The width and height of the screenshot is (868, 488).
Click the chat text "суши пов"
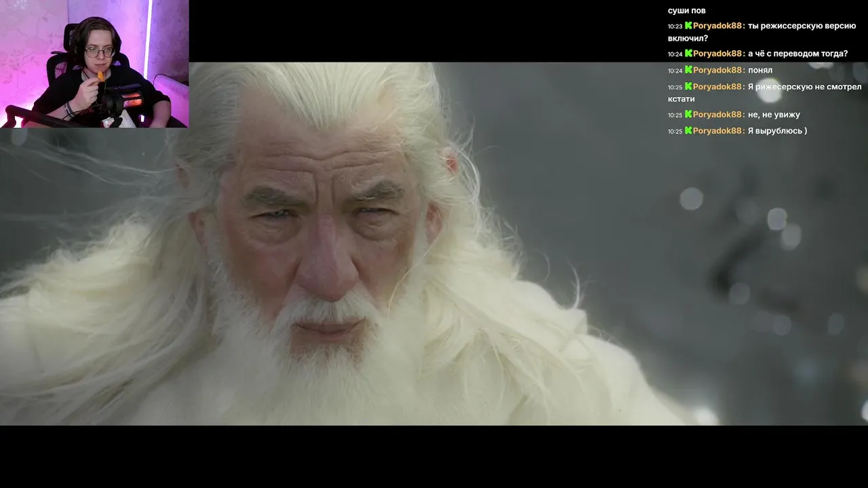coord(686,10)
